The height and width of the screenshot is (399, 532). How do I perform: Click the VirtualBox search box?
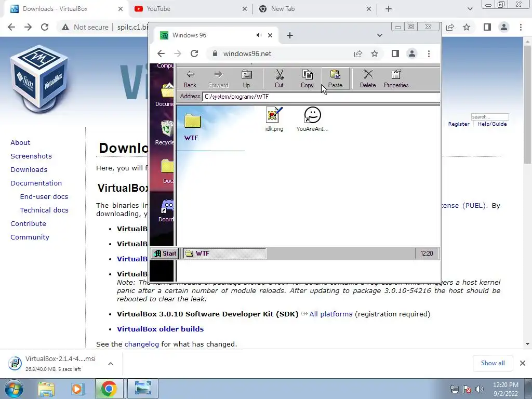490,117
